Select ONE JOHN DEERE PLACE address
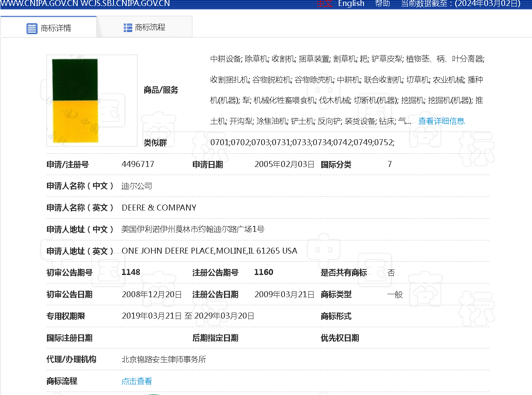The width and height of the screenshot is (532, 395). [209, 251]
